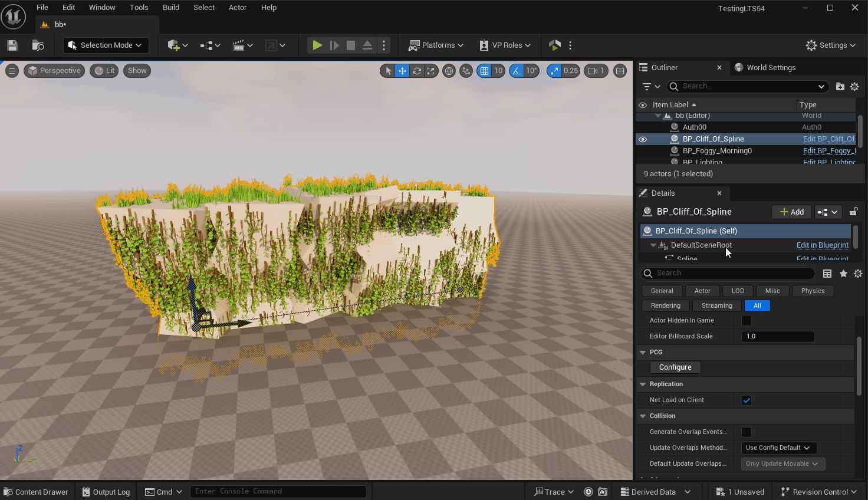The height and width of the screenshot is (500, 868).
Task: Click the Outliner search field
Action: point(749,87)
